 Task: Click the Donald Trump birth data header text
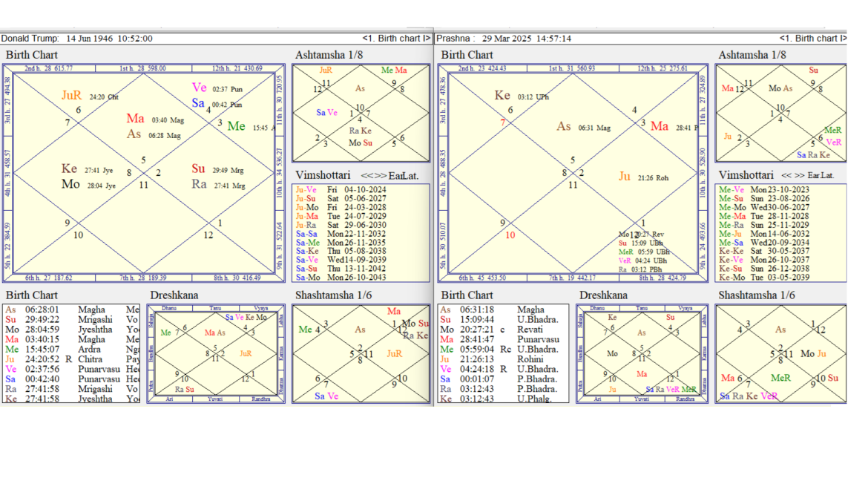point(77,38)
